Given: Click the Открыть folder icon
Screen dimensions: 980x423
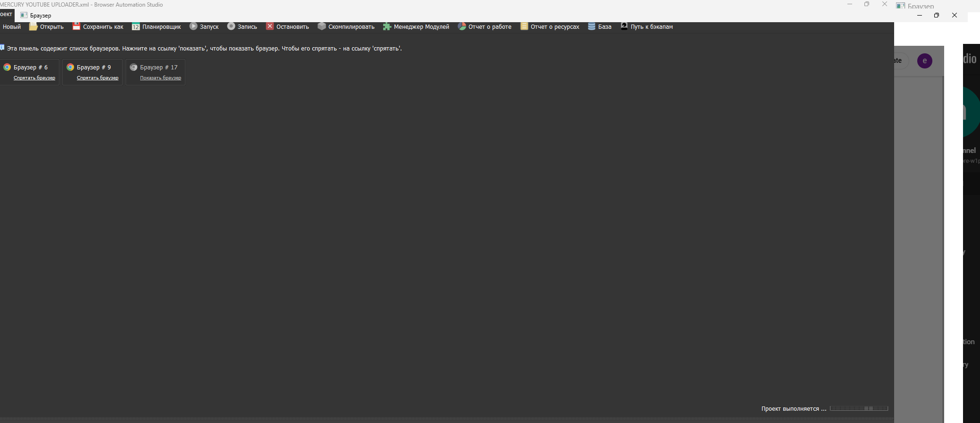Looking at the screenshot, I should click(x=33, y=26).
